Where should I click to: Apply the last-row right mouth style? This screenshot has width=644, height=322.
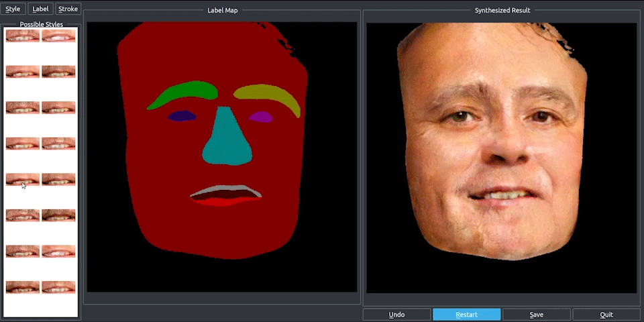coord(58,287)
